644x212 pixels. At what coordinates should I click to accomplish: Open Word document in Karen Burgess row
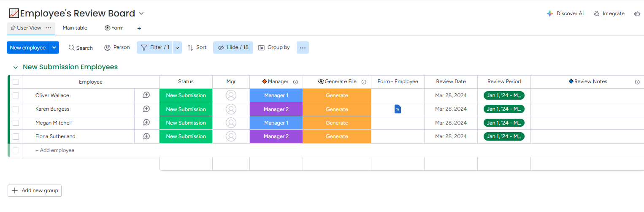(x=398, y=109)
